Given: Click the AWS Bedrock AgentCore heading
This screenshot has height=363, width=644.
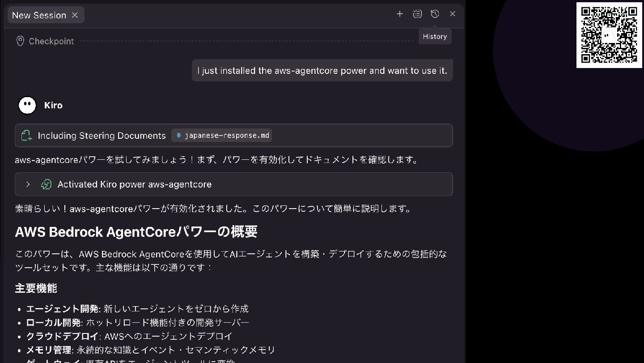Looking at the screenshot, I should click(136, 232).
